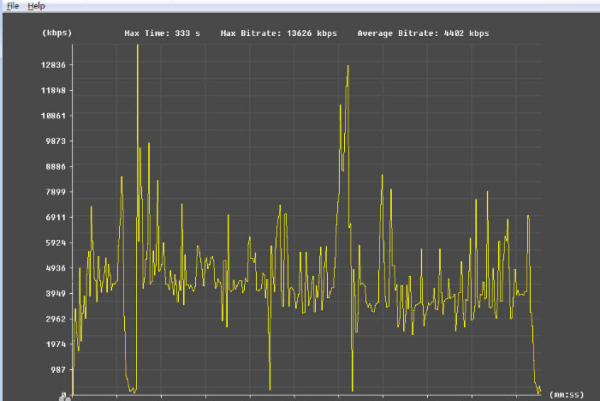Open the Help menu
The image size is (600, 401).
[x=36, y=6]
